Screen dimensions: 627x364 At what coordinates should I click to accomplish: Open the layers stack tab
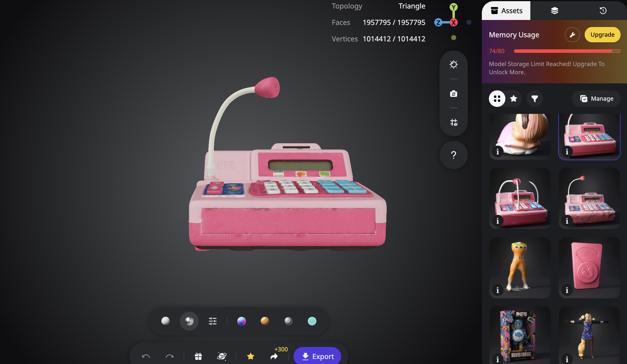pyautogui.click(x=554, y=11)
